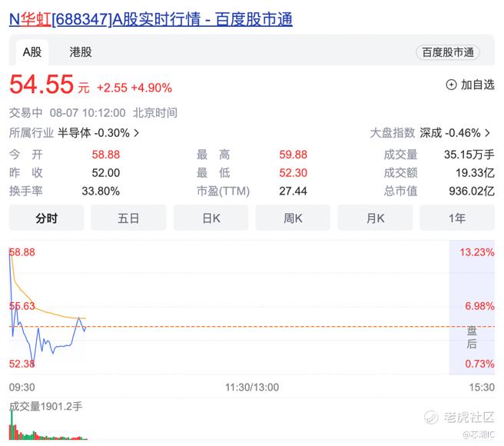This screenshot has height=446, width=504.
Task: Click the 百度股市通 button
Action: tap(448, 52)
